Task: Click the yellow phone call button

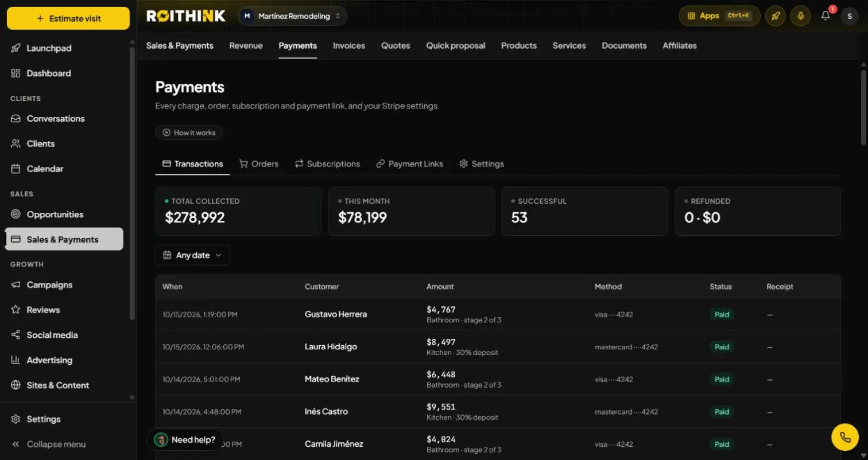Action: pyautogui.click(x=845, y=437)
